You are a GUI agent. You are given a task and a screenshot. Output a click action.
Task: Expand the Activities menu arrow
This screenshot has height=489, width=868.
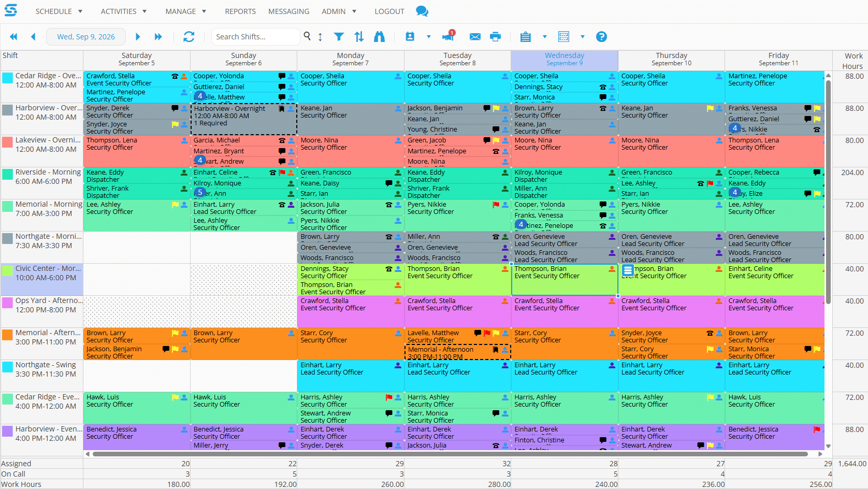pos(144,11)
